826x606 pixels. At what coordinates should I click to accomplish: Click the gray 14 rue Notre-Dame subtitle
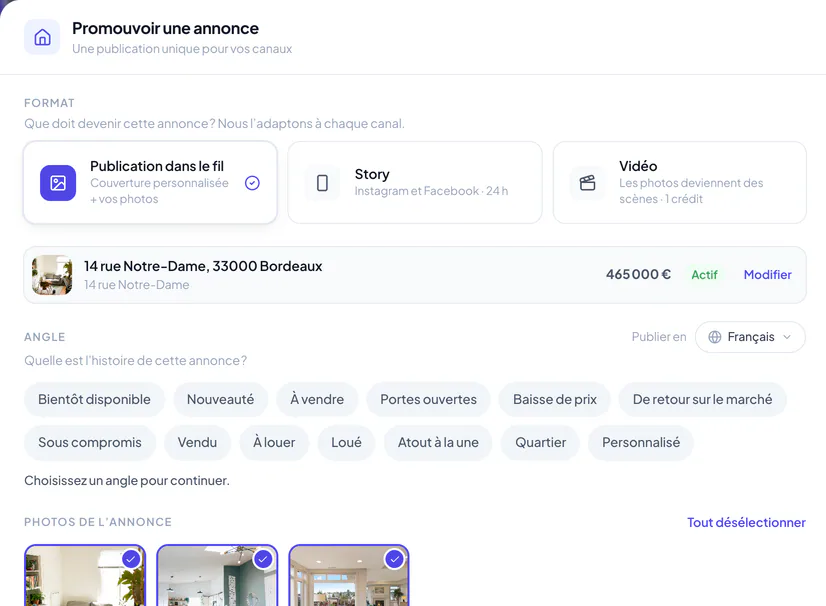(x=136, y=285)
